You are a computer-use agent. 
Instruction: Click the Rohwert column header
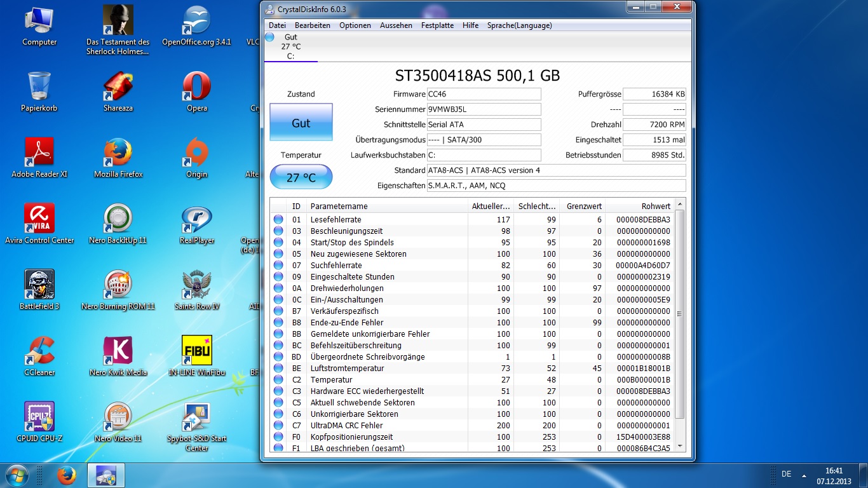[639, 206]
